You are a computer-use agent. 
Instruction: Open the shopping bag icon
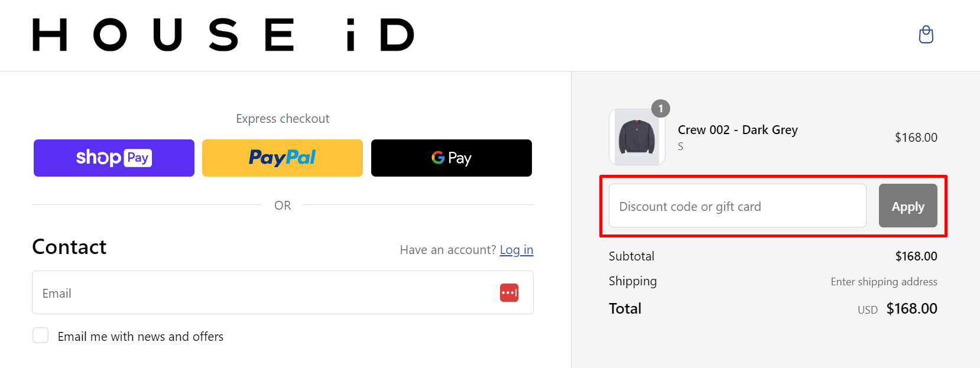tap(926, 34)
